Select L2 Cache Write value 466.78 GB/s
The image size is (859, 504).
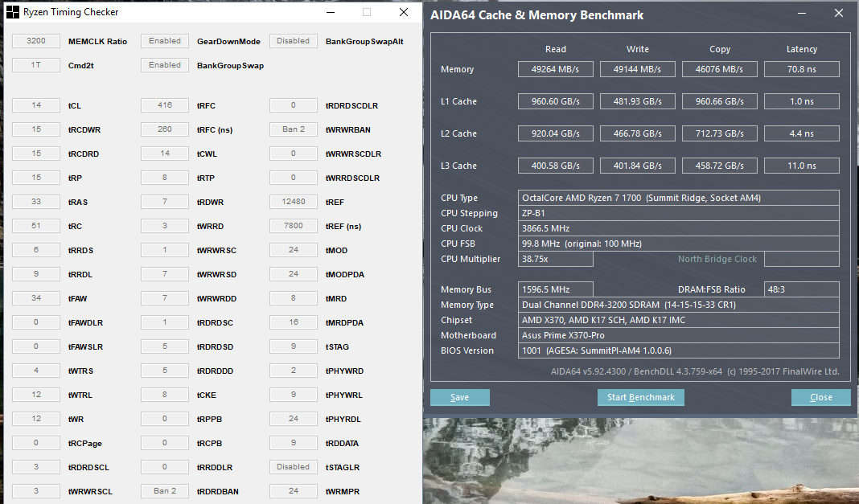point(638,133)
